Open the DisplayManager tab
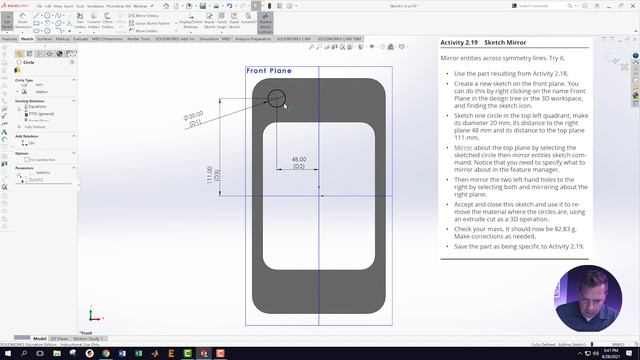Viewport: 640px width, 360px height. coord(60,53)
